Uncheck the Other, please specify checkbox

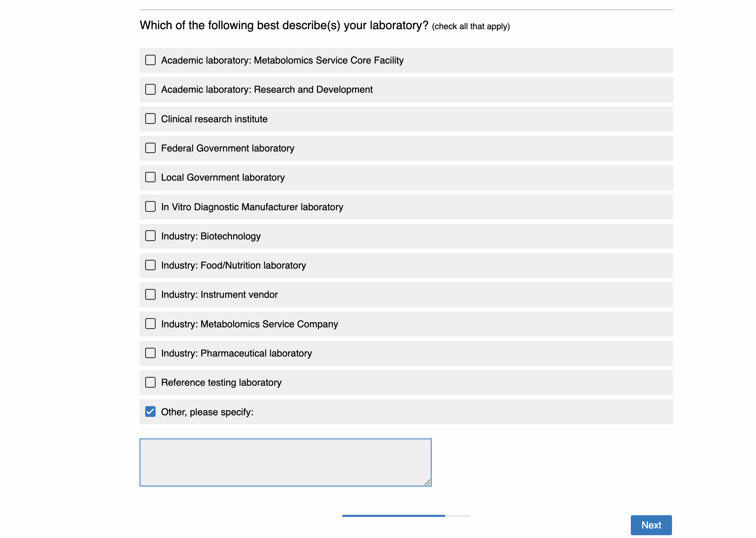click(150, 412)
